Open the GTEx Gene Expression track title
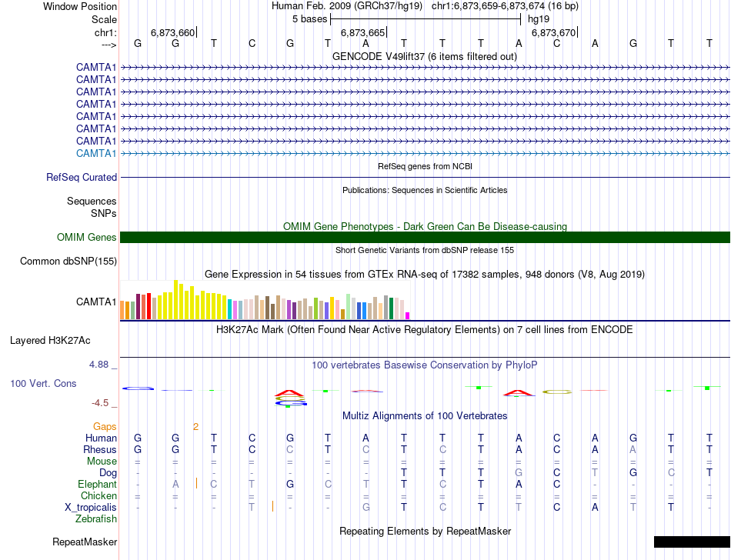This screenshot has width=731, height=560. 425,274
